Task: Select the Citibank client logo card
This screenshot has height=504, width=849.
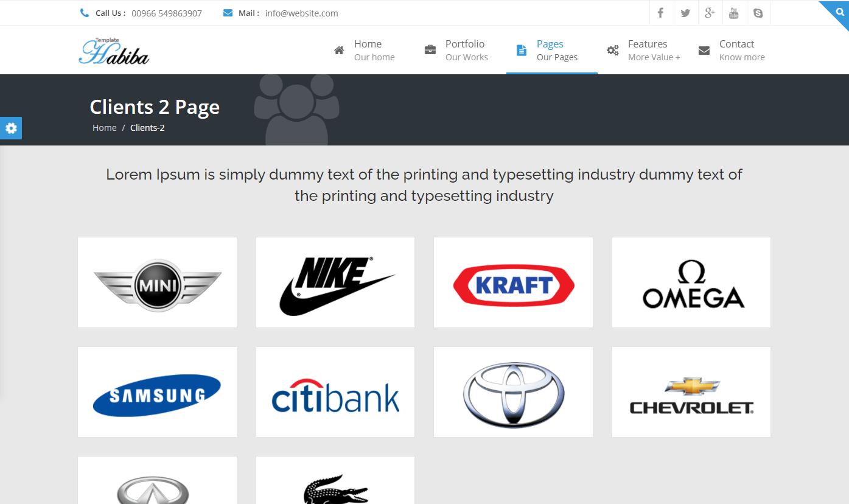Action: (335, 392)
